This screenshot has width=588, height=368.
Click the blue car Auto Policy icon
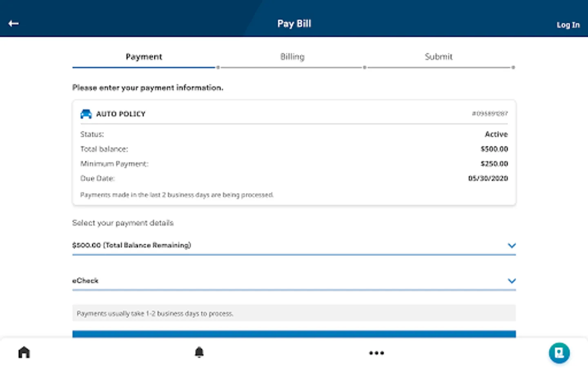86,114
